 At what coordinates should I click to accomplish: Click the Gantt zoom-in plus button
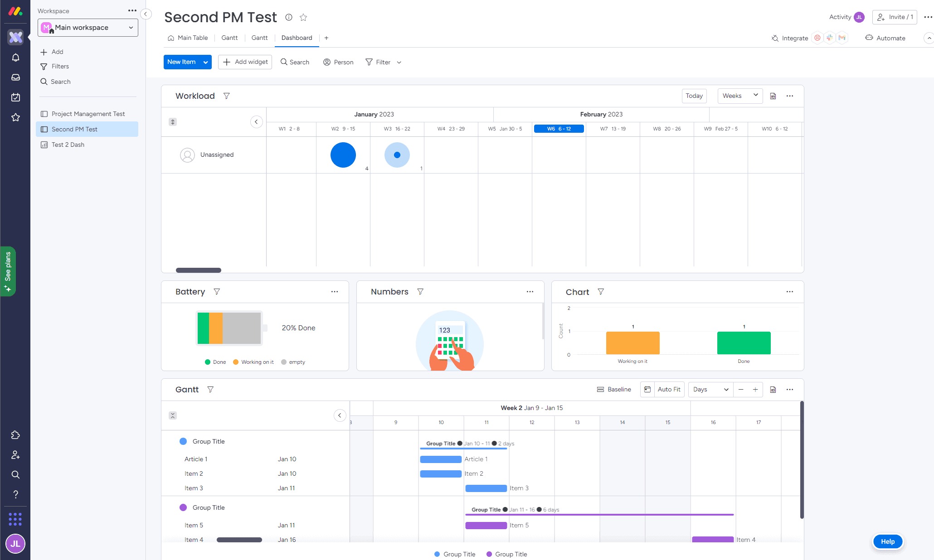coord(755,390)
